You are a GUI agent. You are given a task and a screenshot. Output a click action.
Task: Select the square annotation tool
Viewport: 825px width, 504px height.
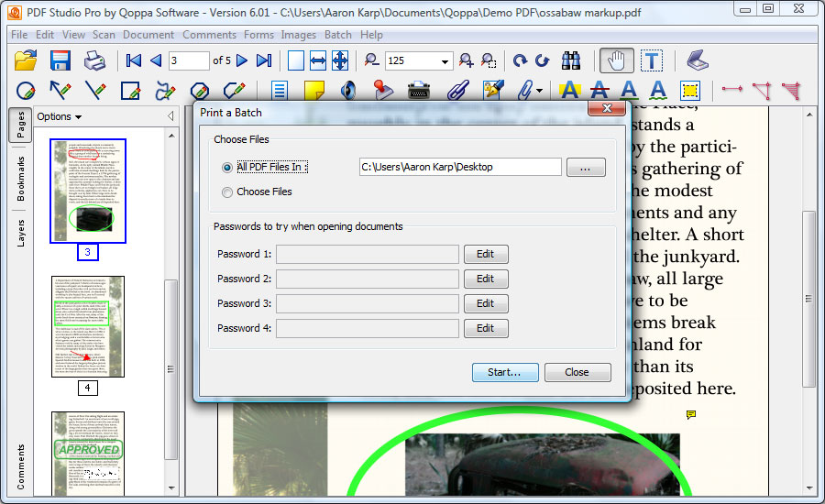click(130, 91)
